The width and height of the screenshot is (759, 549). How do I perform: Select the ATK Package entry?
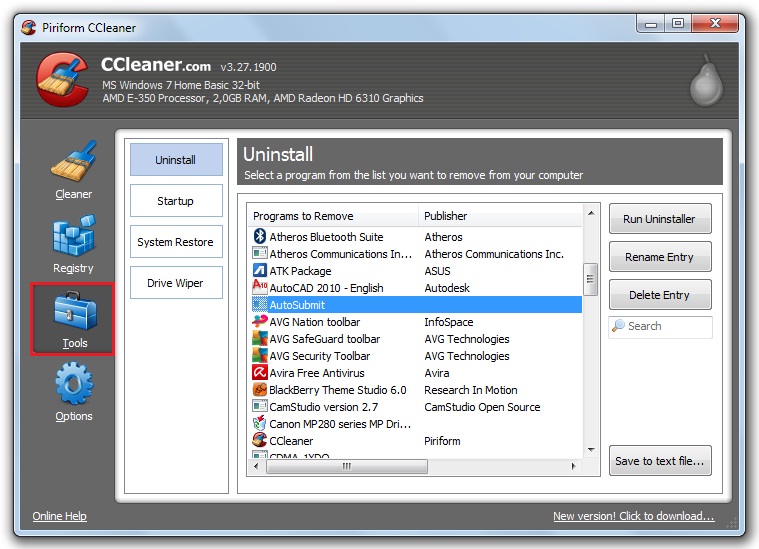pyautogui.click(x=417, y=271)
